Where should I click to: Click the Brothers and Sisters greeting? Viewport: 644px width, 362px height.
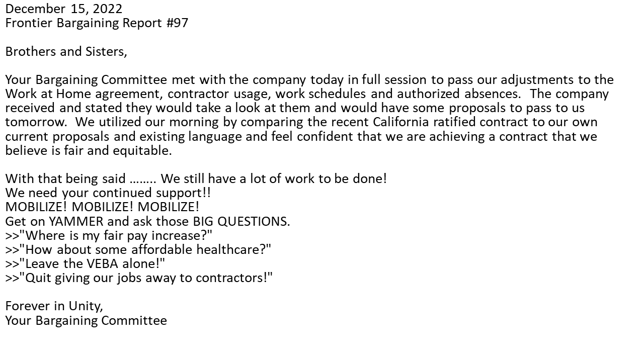pos(66,51)
